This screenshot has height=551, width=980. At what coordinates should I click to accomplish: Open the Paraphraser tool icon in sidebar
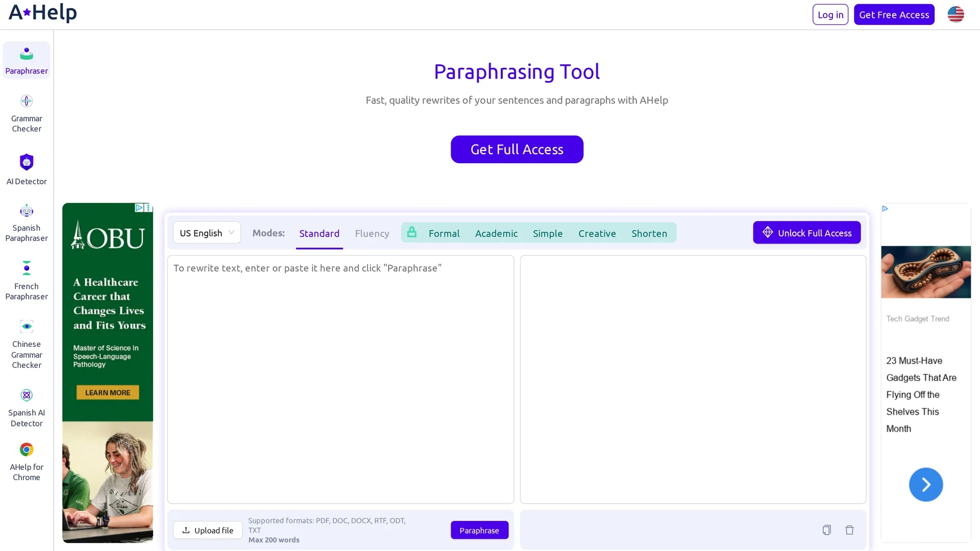pyautogui.click(x=27, y=54)
